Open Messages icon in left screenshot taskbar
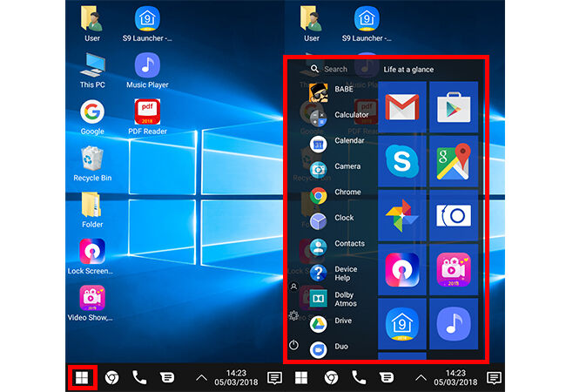Viewport: 566px width, 392px height. coord(167,377)
